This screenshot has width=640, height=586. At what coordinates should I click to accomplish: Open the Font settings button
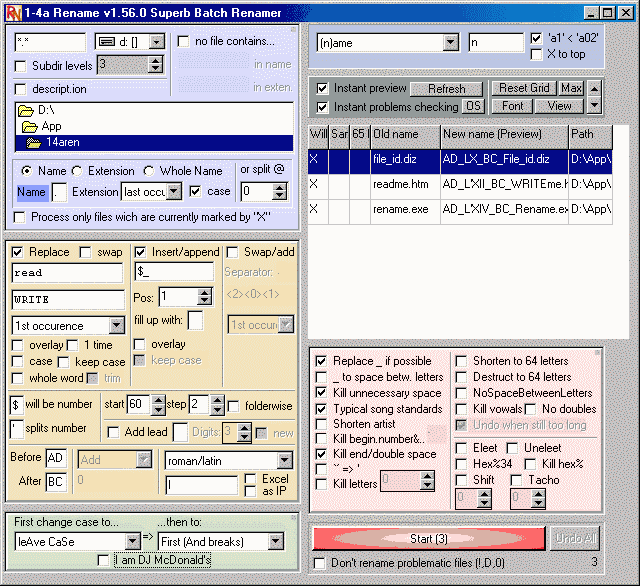(x=512, y=106)
